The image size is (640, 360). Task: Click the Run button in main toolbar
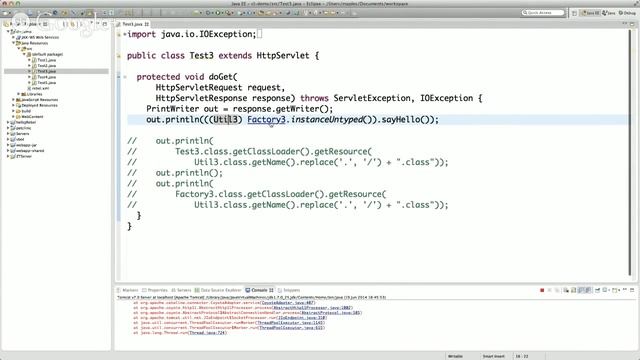[218, 13]
